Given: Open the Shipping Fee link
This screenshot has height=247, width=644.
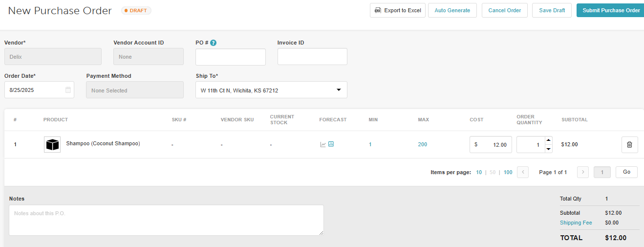Looking at the screenshot, I should coord(576,223).
